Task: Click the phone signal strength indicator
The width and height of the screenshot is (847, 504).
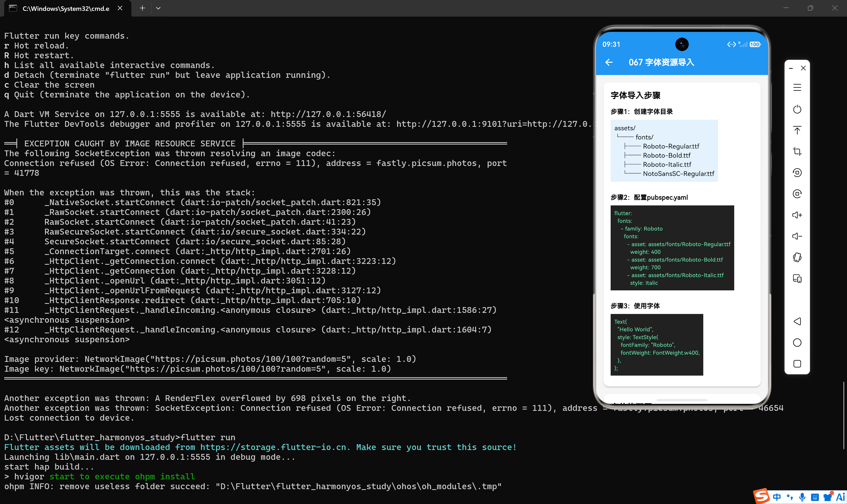Action: [x=743, y=44]
